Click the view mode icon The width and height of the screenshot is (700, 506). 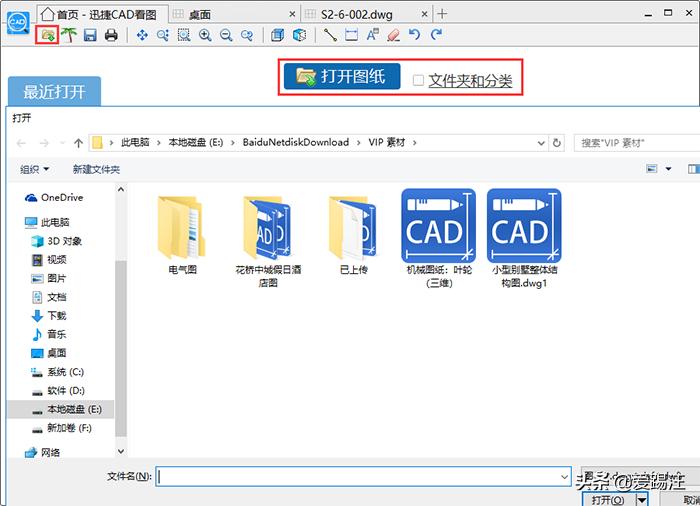(x=652, y=169)
